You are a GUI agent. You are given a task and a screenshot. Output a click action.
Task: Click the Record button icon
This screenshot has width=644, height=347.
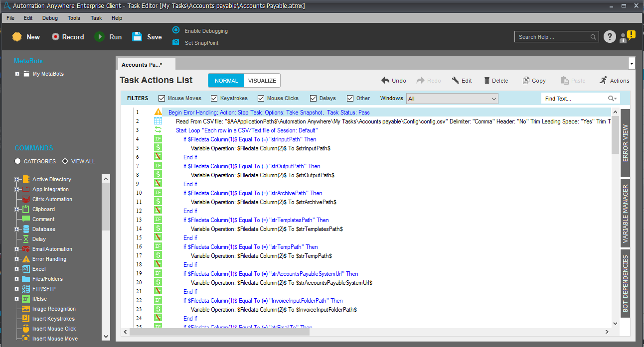(x=55, y=37)
